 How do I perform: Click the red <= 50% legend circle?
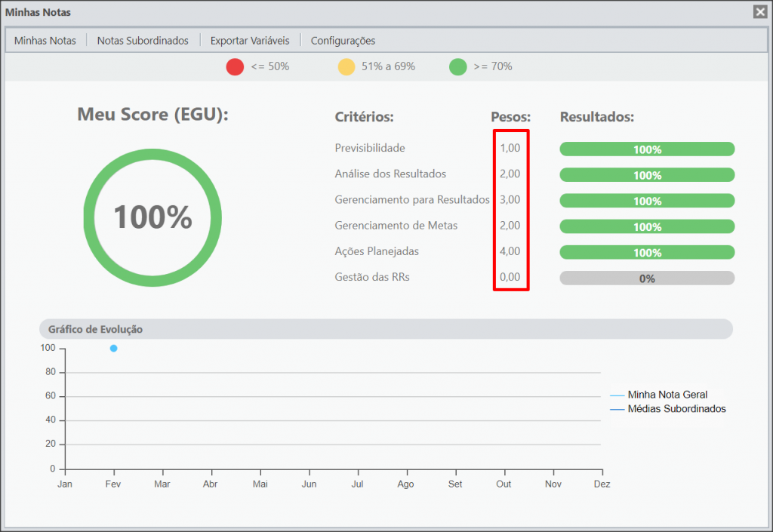tap(235, 66)
